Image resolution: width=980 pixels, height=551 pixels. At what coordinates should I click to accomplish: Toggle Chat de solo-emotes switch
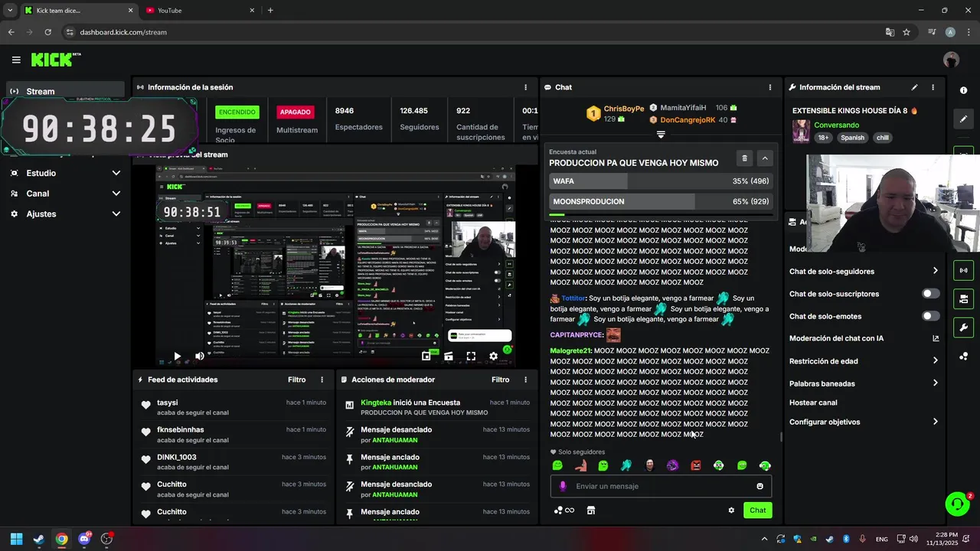pyautogui.click(x=930, y=316)
